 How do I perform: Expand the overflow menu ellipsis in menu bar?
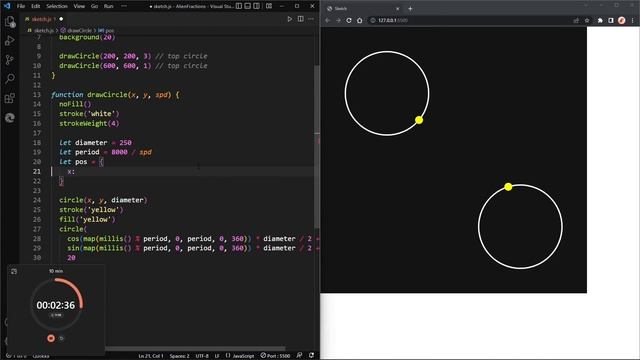[124, 6]
